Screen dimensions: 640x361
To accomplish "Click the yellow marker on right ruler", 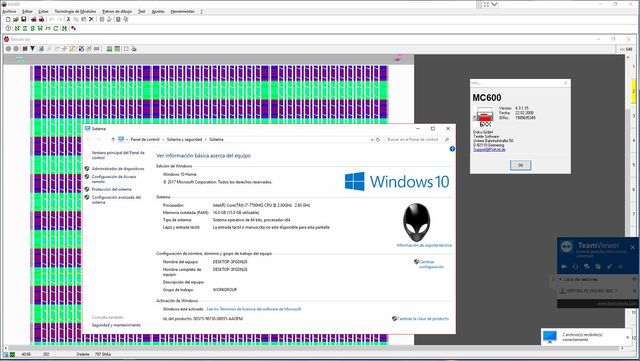I will coord(634,92).
